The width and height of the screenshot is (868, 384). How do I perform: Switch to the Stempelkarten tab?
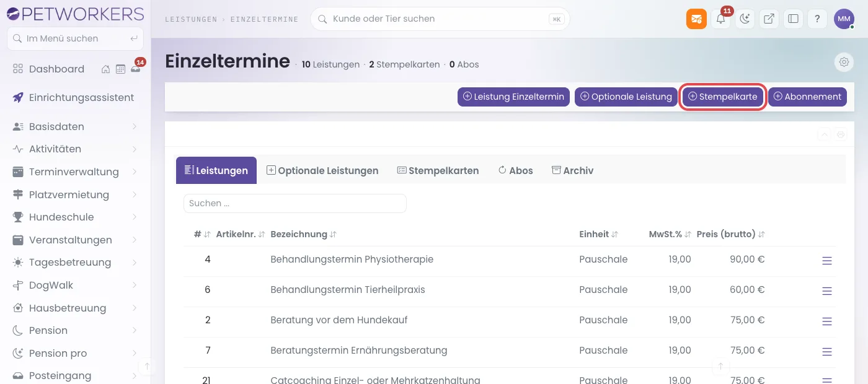[438, 170]
